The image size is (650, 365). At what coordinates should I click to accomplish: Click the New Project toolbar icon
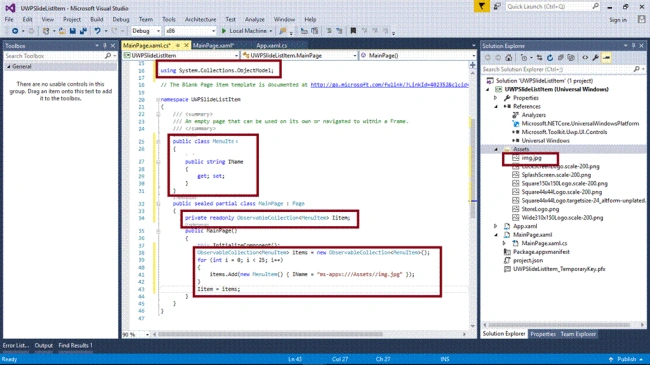click(x=46, y=31)
